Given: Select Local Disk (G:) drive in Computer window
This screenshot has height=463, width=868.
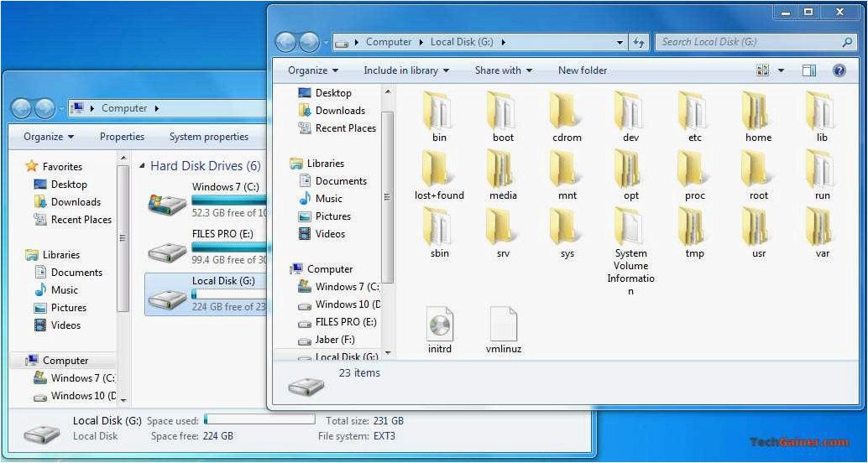Looking at the screenshot, I should [x=206, y=294].
